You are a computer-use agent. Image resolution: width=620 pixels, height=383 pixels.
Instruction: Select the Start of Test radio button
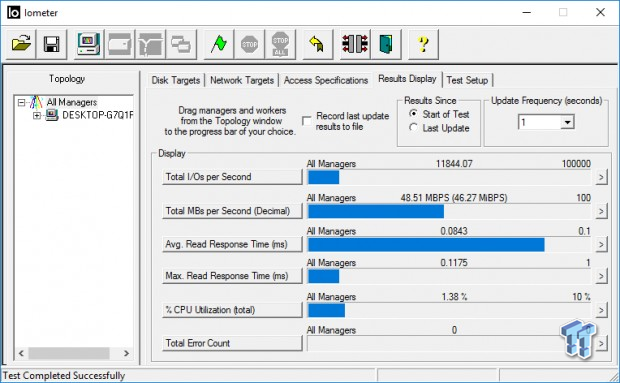413,114
